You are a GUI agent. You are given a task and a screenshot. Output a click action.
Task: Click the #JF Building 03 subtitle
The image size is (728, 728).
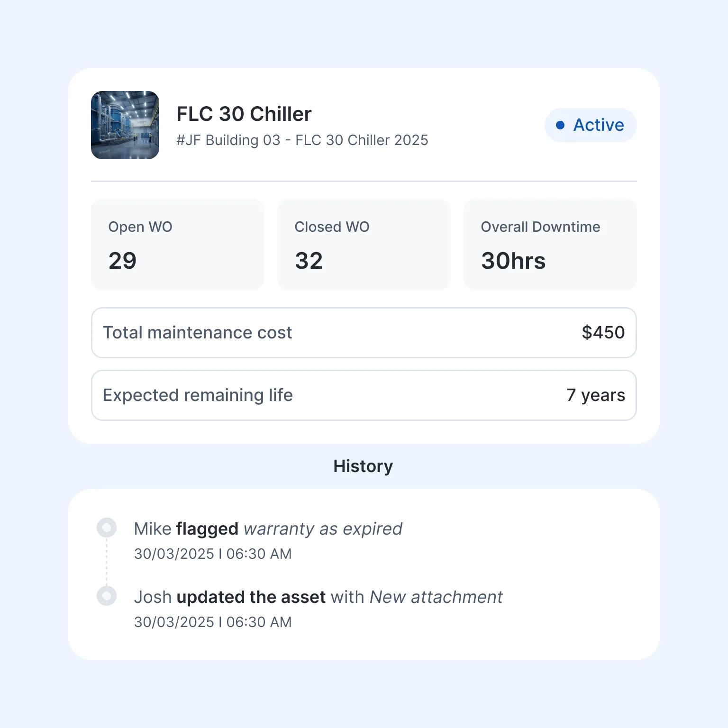pos(302,140)
